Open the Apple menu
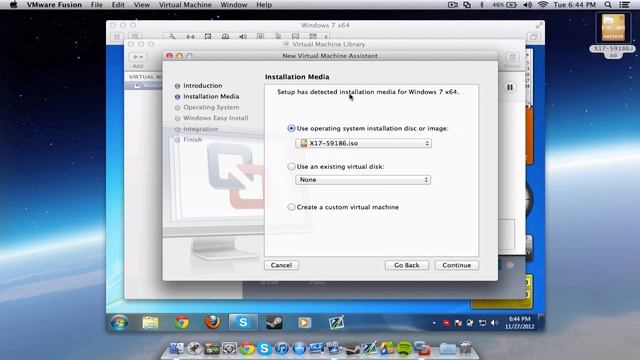 [x=13, y=5]
